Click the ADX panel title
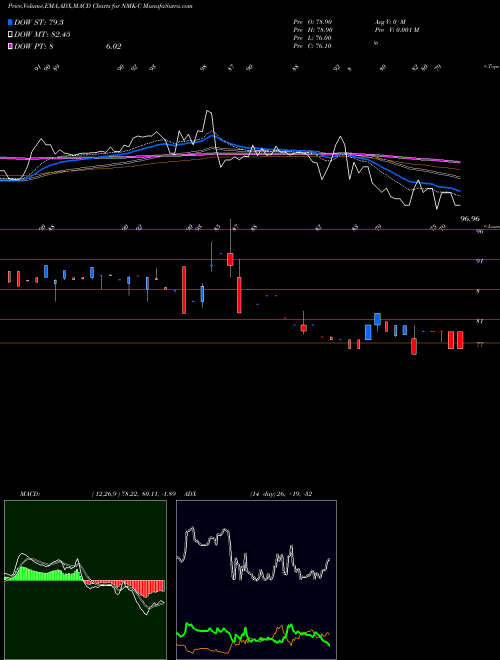This screenshot has height=660, width=500. pyautogui.click(x=191, y=494)
